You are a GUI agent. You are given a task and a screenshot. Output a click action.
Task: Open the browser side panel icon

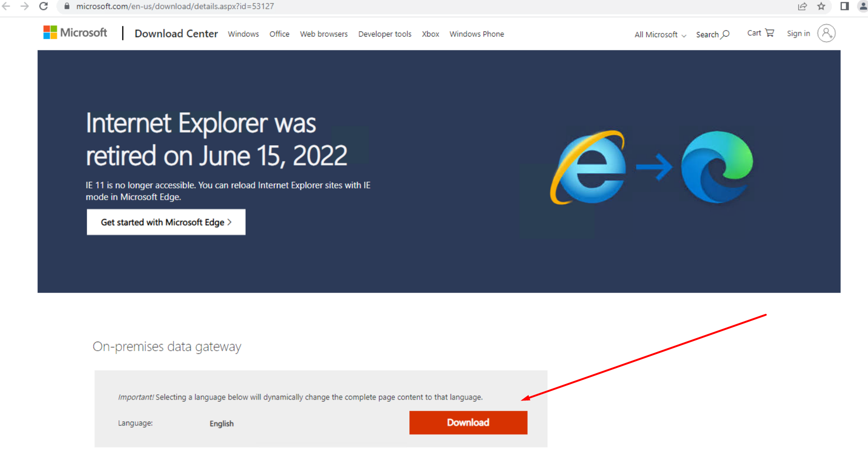point(845,6)
